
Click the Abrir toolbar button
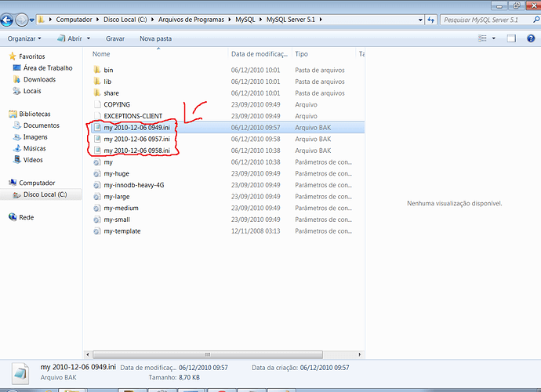[x=70, y=38]
